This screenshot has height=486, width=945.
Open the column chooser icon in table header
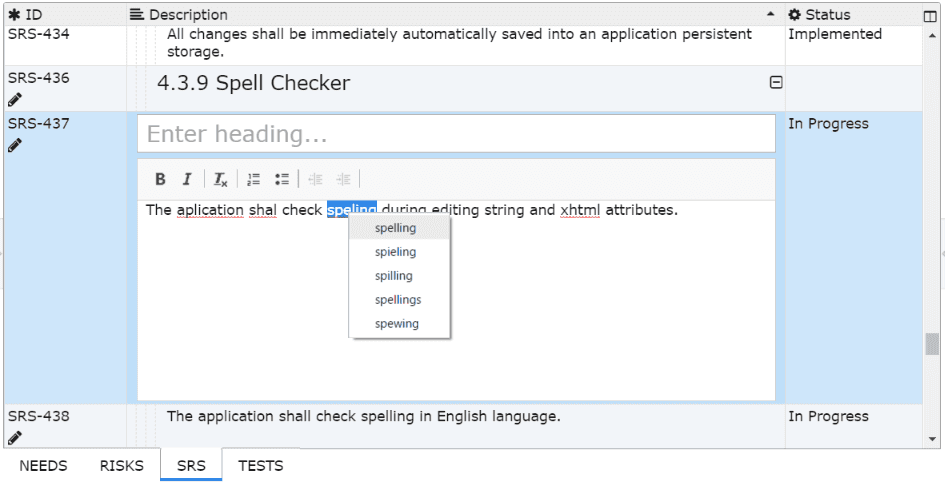tap(931, 15)
